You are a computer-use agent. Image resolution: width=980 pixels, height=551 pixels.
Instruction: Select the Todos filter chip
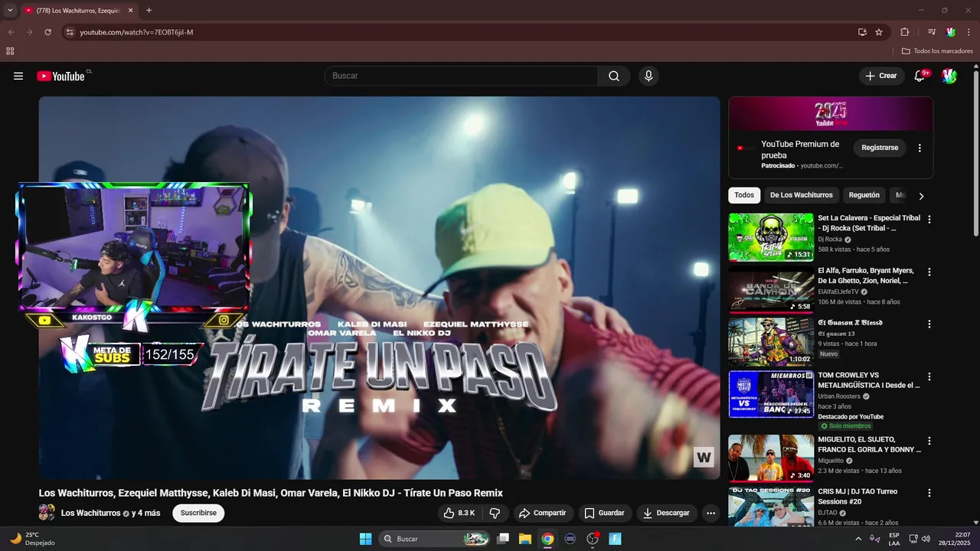744,195
